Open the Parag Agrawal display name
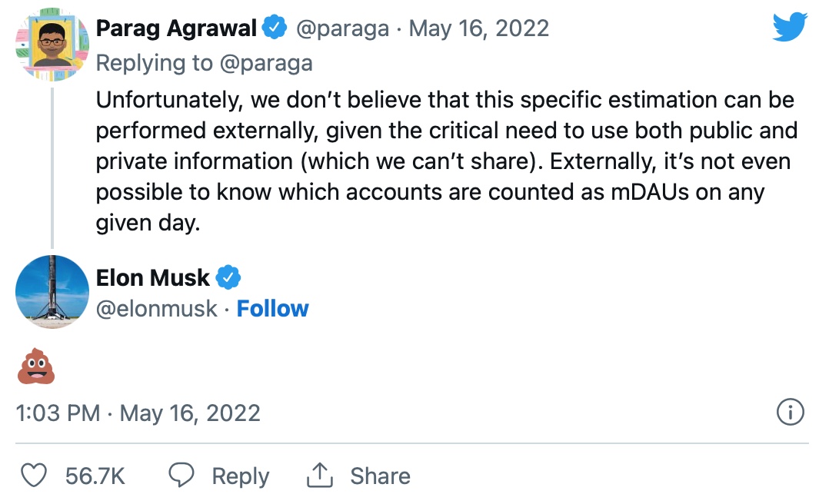Screen dimensions: 829x504 click(176, 29)
